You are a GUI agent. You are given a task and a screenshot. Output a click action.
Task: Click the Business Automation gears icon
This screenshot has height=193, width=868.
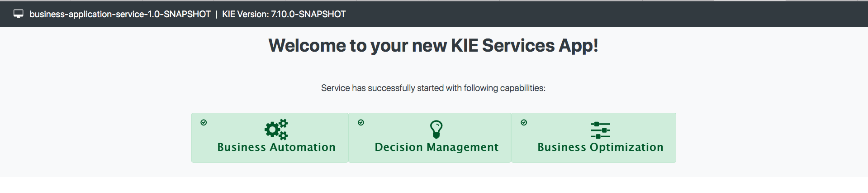pyautogui.click(x=276, y=130)
